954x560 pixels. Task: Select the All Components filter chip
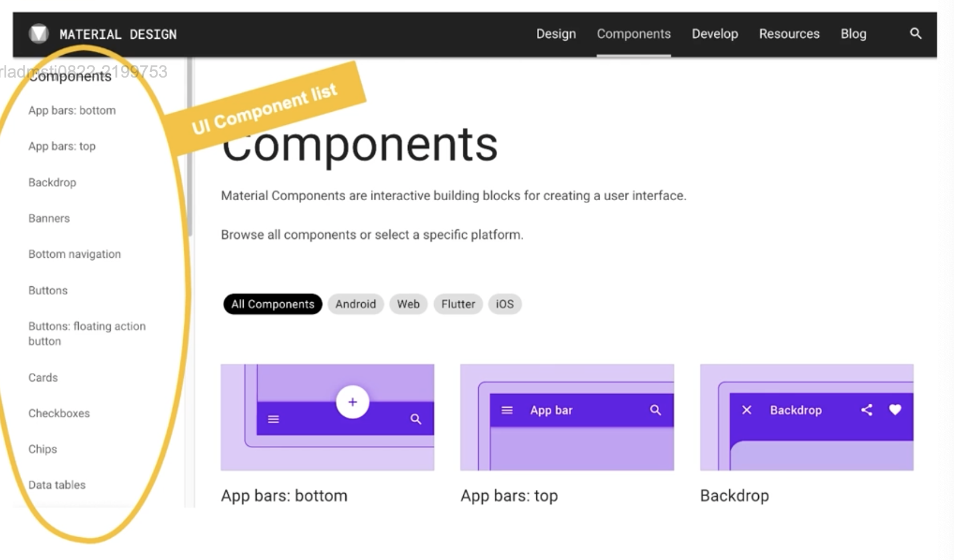click(273, 304)
